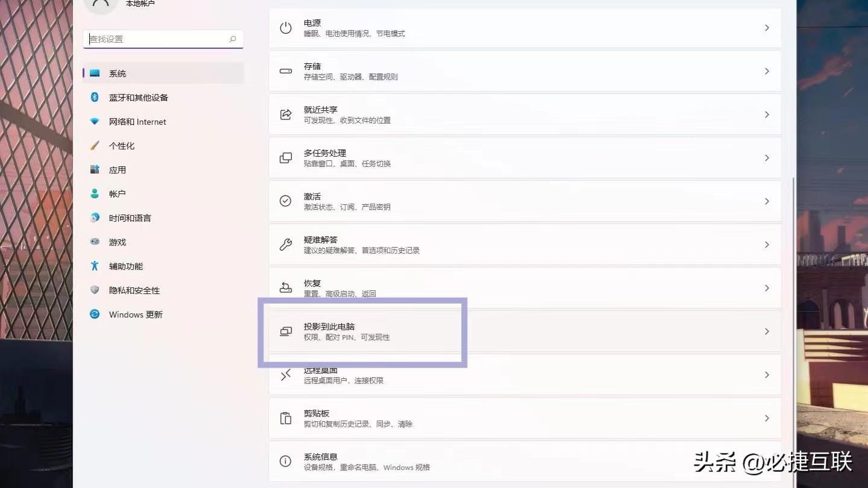
Task: Expand the 系统信息 row chevron
Action: 767,461
